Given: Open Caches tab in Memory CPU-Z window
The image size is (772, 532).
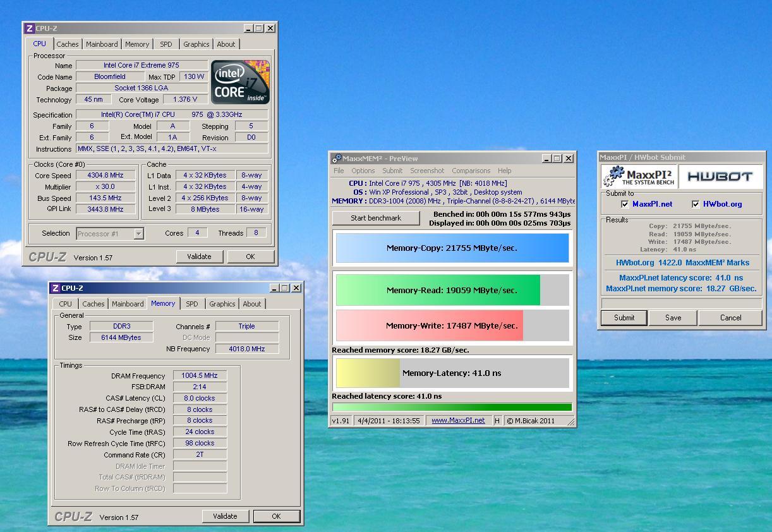Looking at the screenshot, I should point(93,304).
